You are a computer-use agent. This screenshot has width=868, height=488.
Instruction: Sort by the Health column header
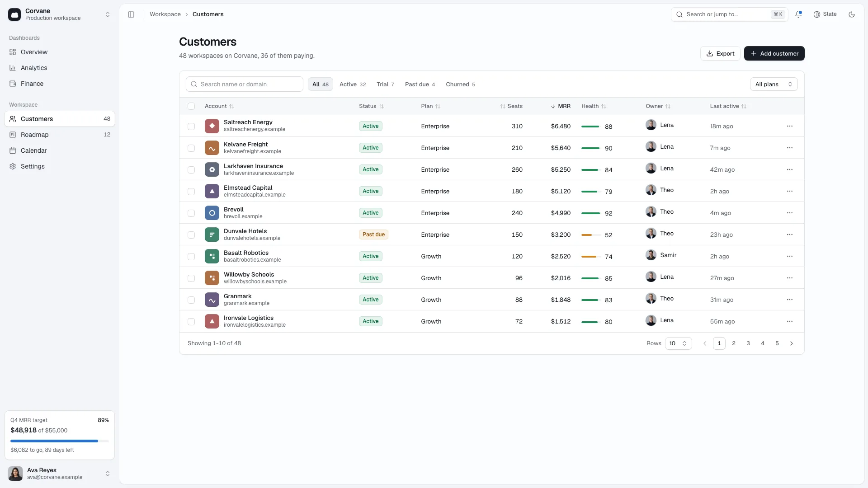(x=594, y=106)
